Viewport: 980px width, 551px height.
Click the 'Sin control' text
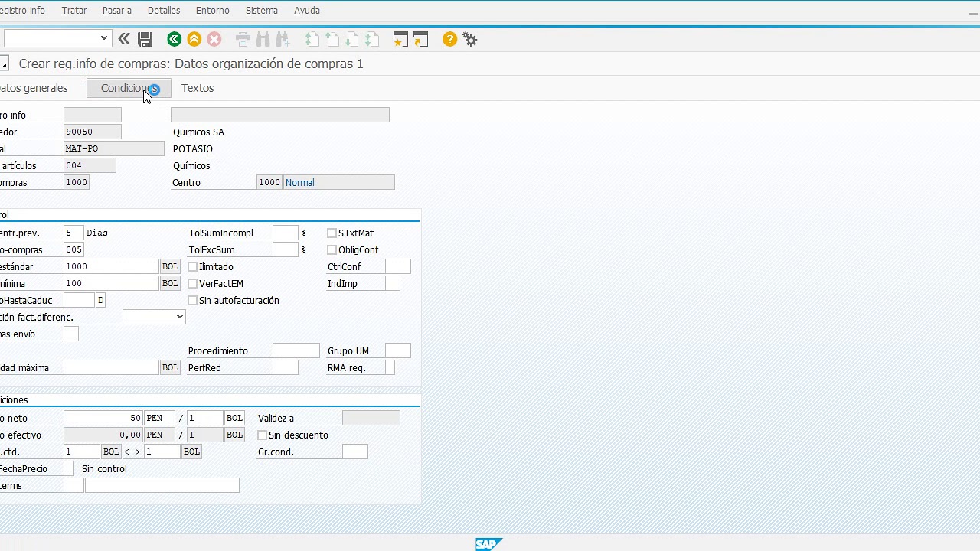pyautogui.click(x=104, y=469)
